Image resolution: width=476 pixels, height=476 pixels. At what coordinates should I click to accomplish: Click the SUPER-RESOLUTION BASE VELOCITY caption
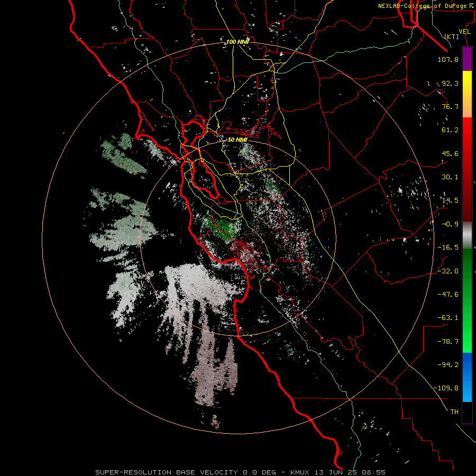(x=167, y=472)
